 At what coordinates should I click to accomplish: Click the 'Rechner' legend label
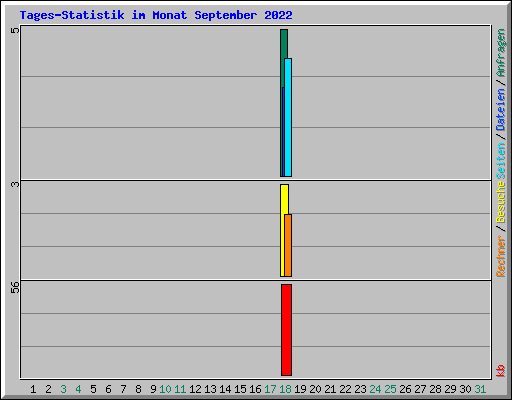click(x=501, y=256)
